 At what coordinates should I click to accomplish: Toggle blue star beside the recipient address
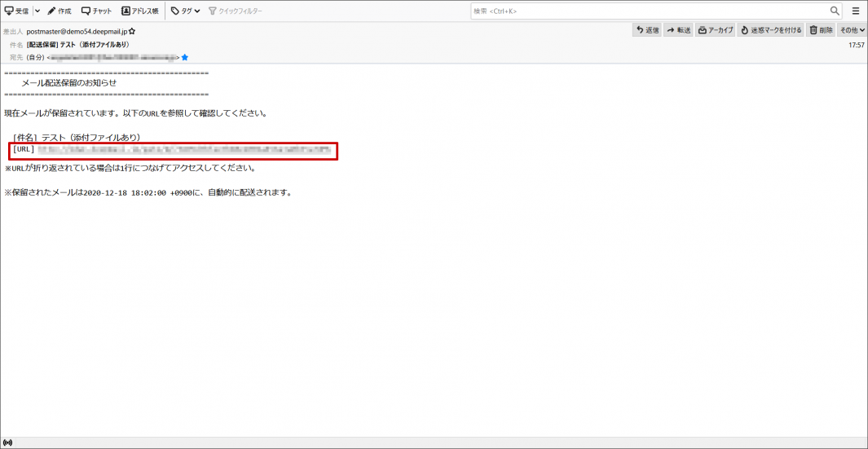click(x=185, y=58)
